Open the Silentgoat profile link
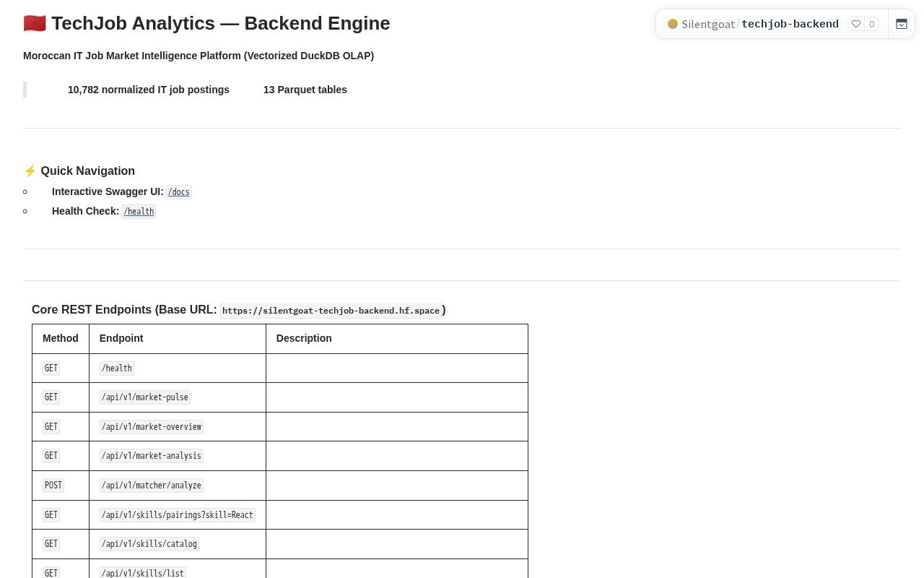The image size is (924, 578). pos(708,24)
